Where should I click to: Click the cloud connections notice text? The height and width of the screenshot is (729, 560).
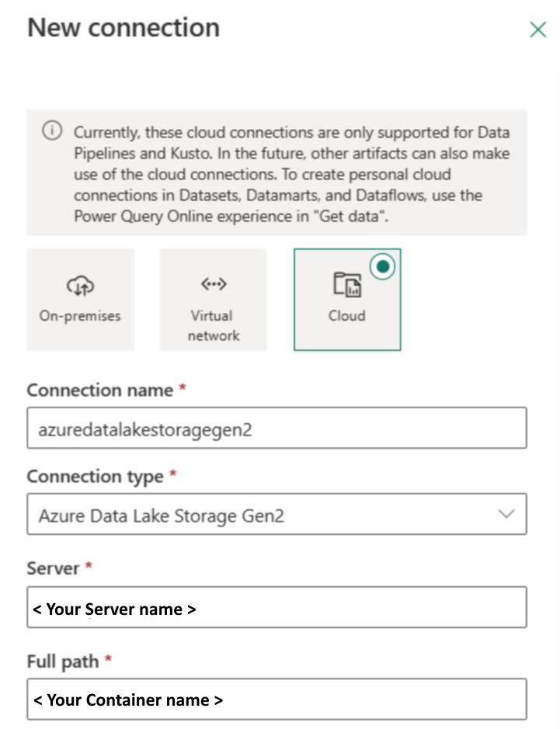tap(291, 175)
